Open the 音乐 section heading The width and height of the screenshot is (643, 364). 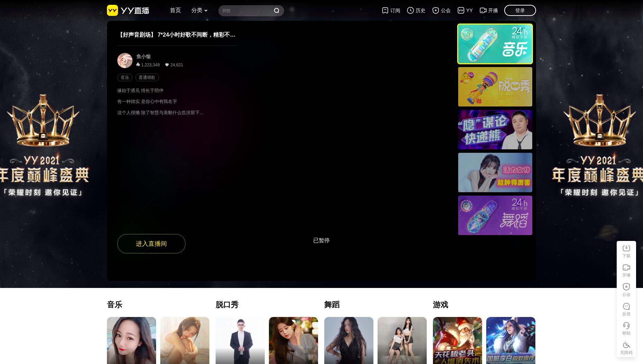point(115,305)
